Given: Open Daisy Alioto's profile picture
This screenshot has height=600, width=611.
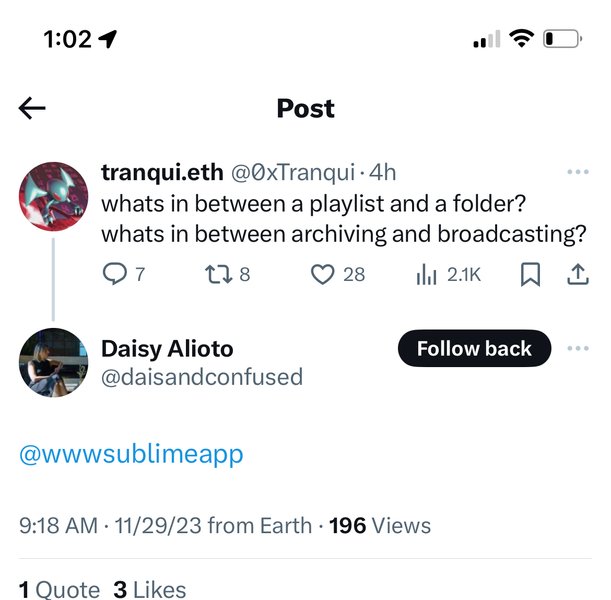Looking at the screenshot, I should [x=54, y=362].
